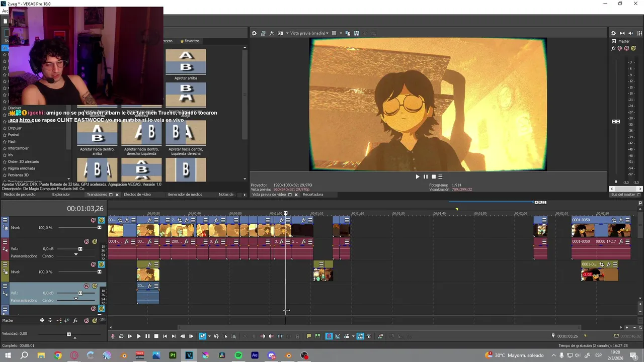This screenshot has height=362, width=644.
Task: Select Apretar arriba transition preset
Action: point(186,64)
